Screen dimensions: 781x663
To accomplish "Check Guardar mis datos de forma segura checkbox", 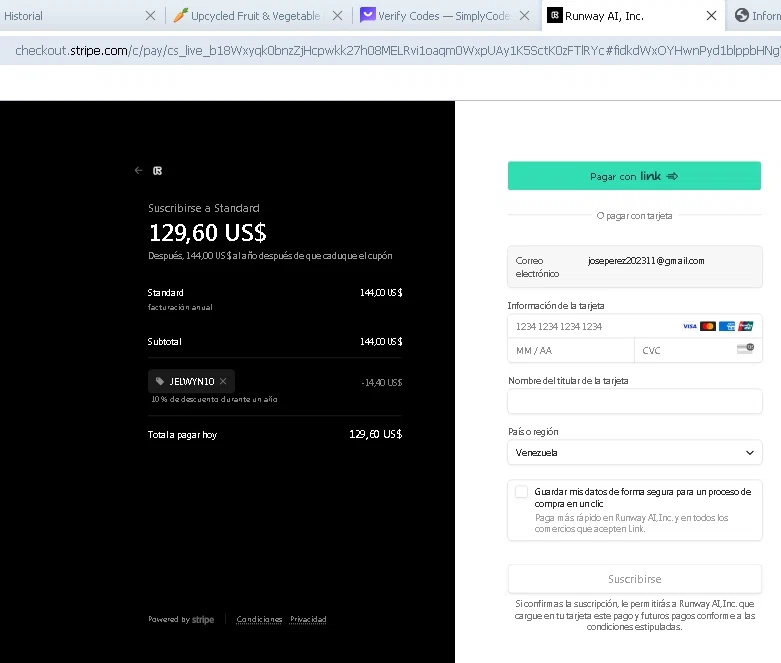I will (x=521, y=492).
